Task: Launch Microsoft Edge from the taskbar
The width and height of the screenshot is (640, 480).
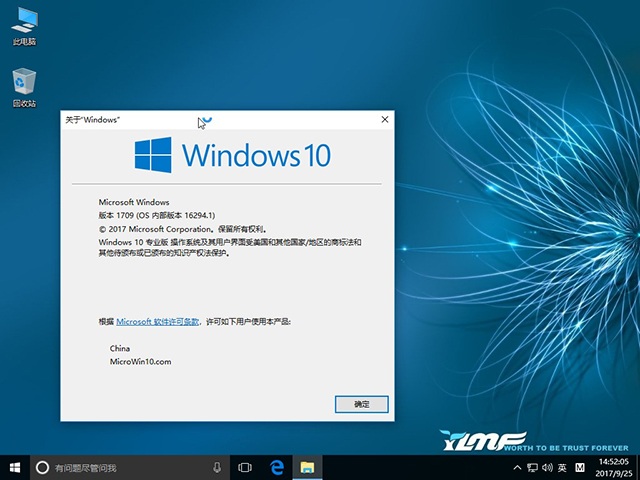Action: (277, 468)
